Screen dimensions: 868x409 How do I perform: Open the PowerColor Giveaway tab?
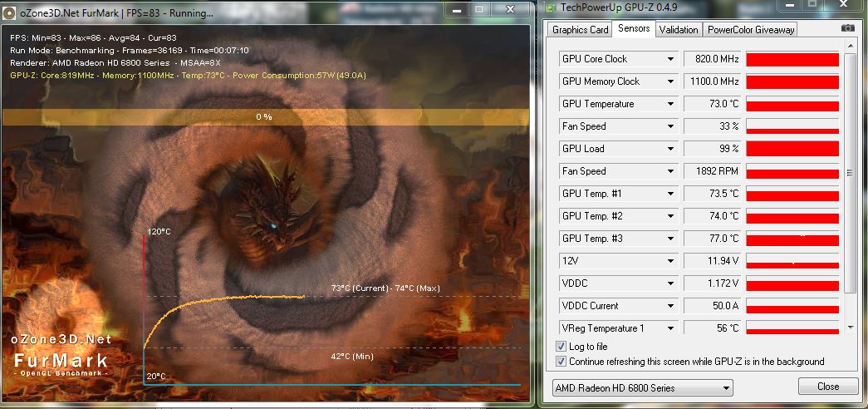751,30
